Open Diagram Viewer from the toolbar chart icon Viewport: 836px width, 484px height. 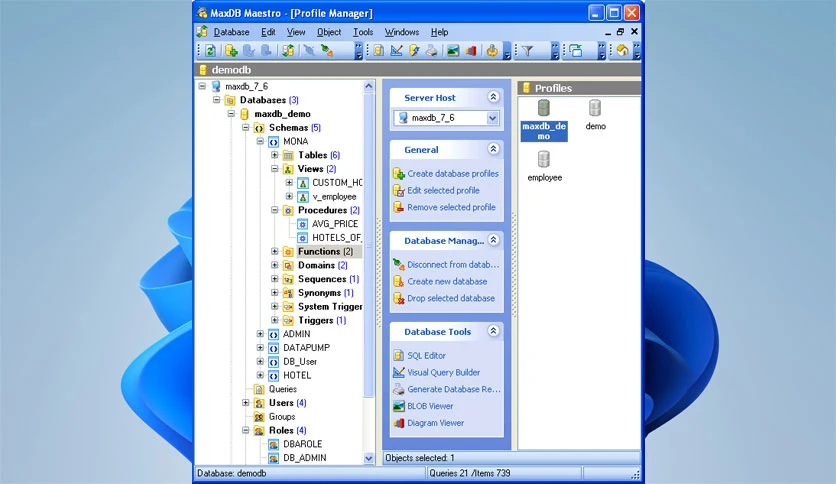pos(470,51)
